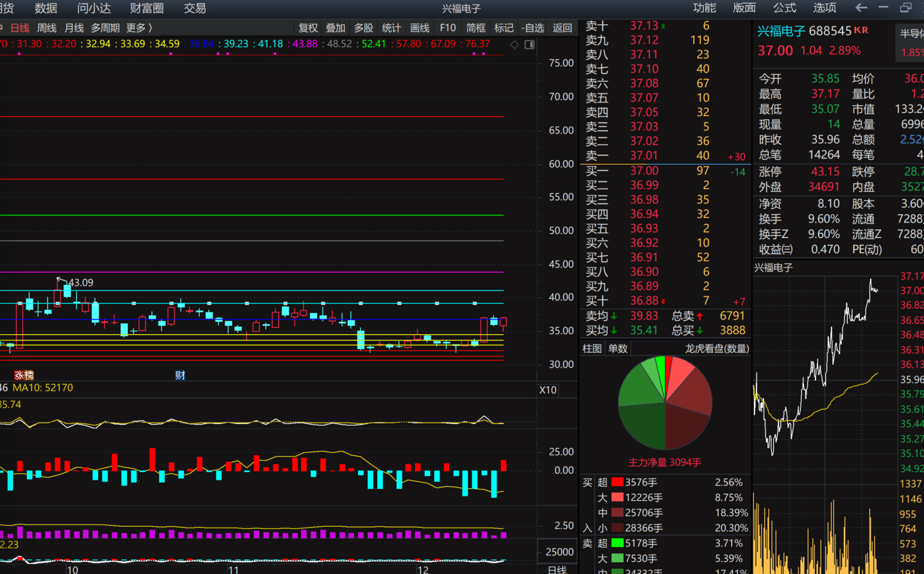Click the diamond marker icon above the chart
The image size is (924, 574).
(x=515, y=44)
